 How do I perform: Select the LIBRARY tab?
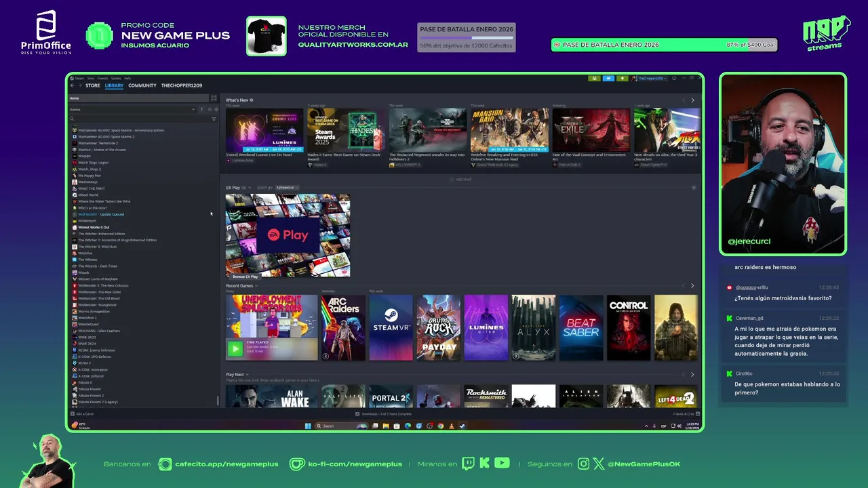[114, 85]
